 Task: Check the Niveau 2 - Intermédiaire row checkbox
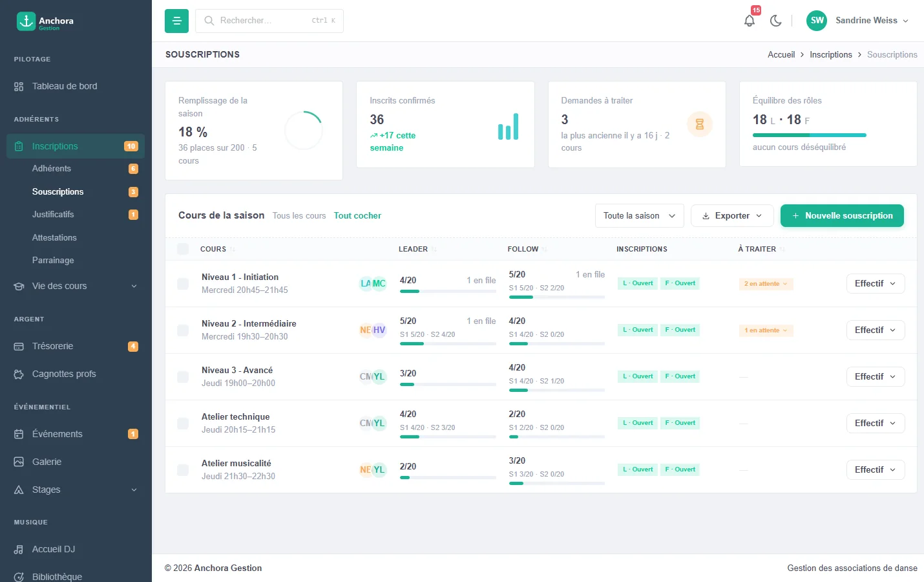point(183,330)
